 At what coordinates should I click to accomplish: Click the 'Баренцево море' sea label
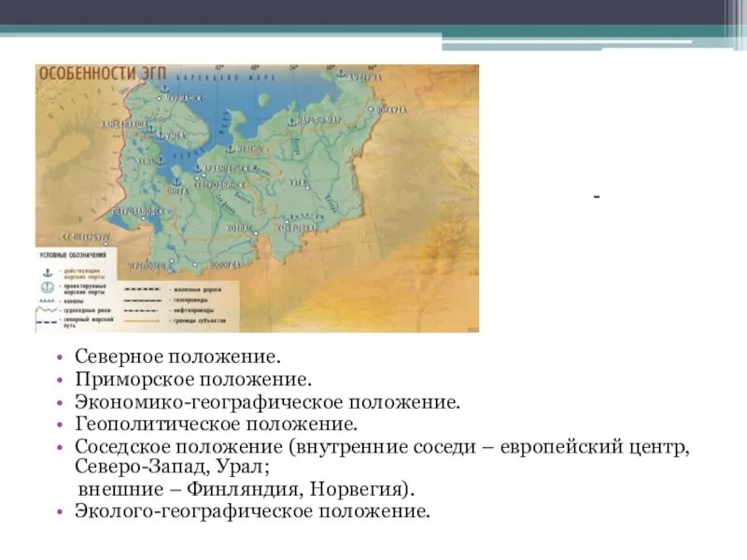[x=226, y=77]
